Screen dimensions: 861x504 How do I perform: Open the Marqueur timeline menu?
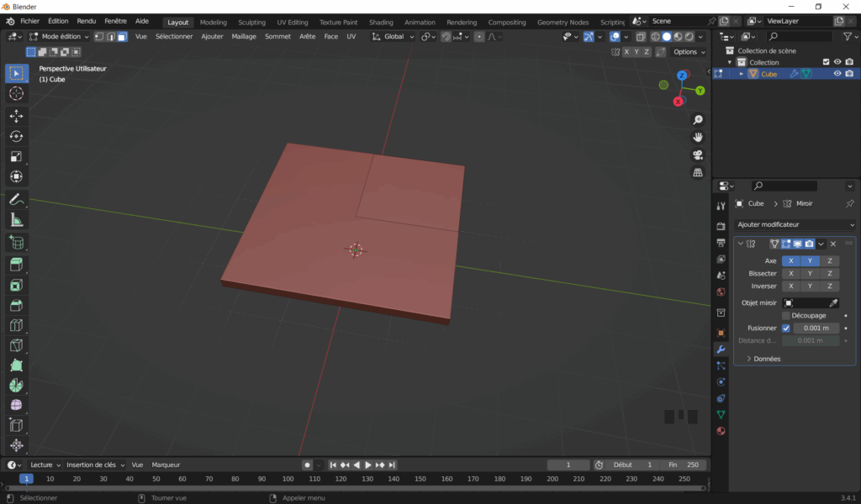[166, 465]
